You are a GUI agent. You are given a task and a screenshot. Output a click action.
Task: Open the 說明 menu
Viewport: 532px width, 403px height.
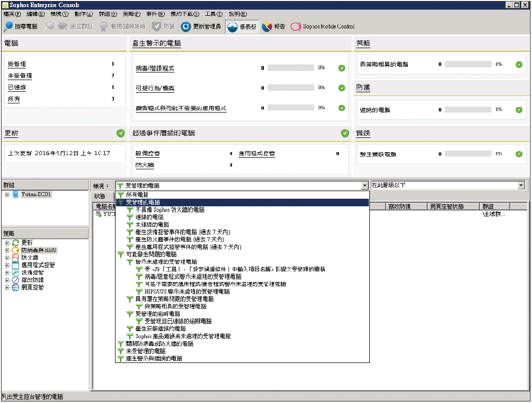click(x=238, y=14)
